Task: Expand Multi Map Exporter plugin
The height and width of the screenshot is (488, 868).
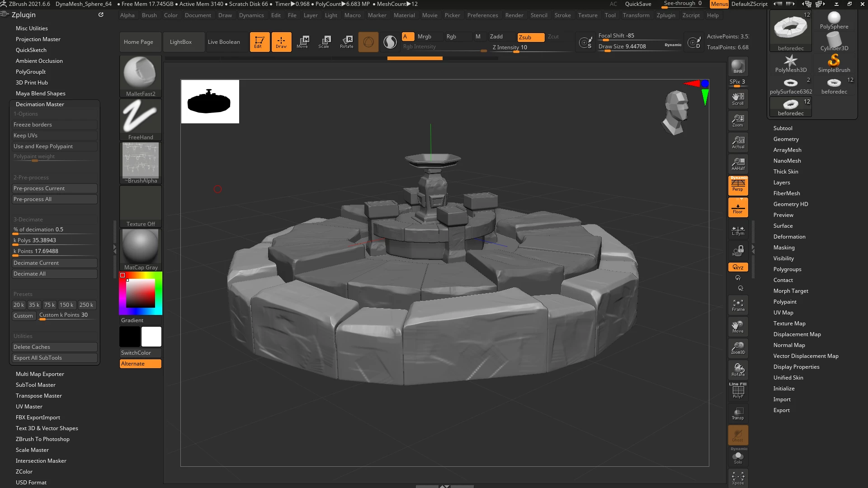Action: tap(40, 374)
